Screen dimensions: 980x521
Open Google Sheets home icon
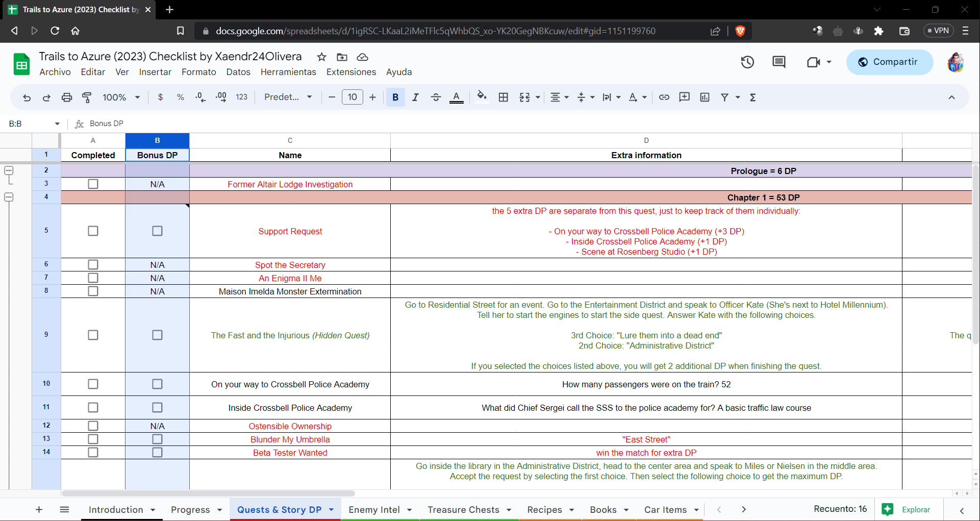click(x=21, y=64)
